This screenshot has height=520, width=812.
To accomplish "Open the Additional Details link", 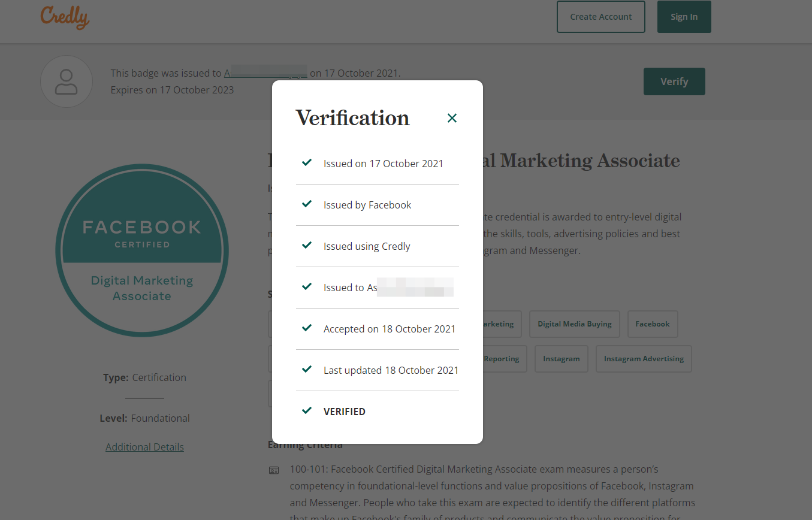I will pos(144,447).
